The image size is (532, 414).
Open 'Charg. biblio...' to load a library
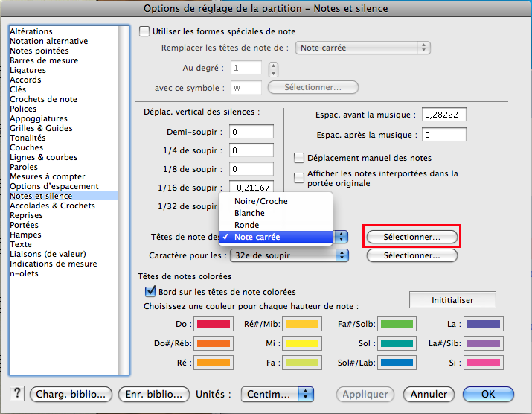point(71,394)
